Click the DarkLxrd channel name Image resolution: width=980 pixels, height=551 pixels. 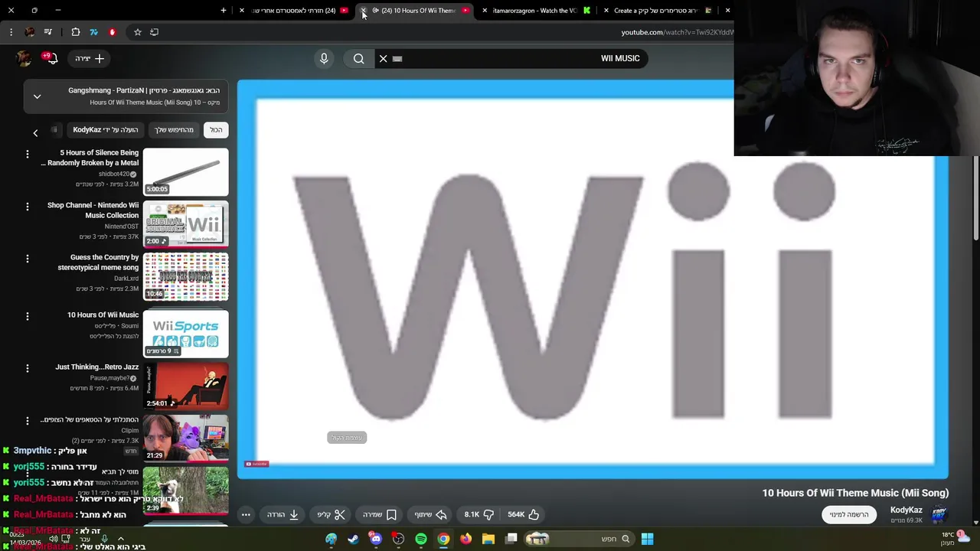click(x=126, y=279)
